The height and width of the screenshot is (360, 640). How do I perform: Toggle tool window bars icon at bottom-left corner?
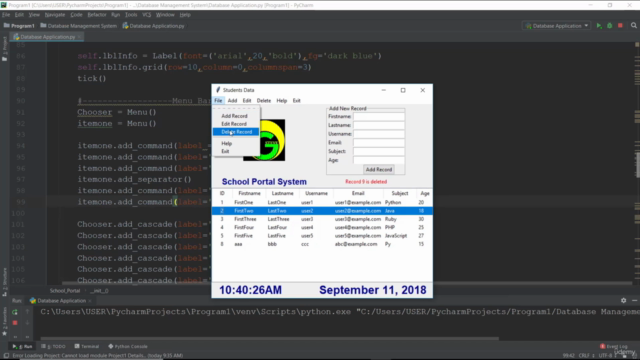6,356
